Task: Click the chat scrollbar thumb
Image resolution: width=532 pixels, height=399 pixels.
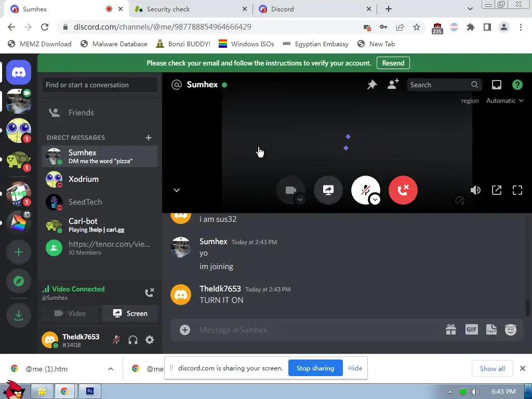Action: 528,308
